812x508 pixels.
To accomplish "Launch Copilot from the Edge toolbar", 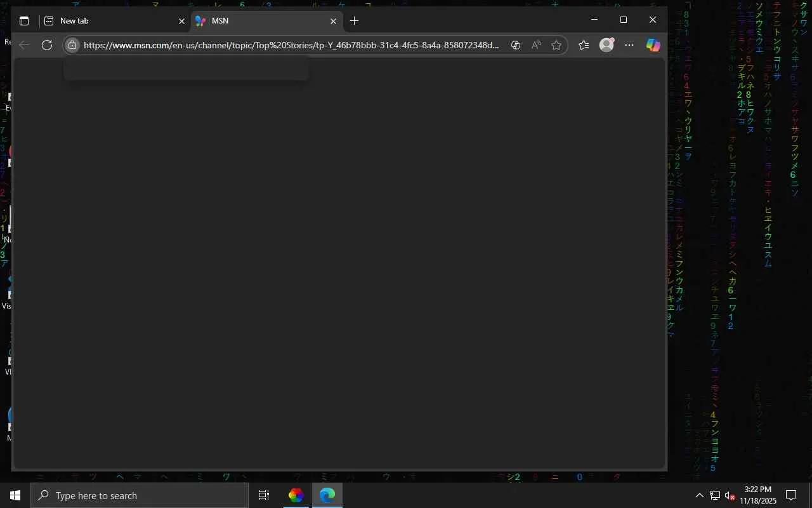I will coord(653,45).
